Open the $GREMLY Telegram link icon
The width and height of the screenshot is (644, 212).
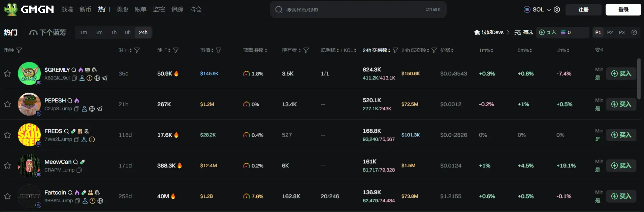point(105,78)
